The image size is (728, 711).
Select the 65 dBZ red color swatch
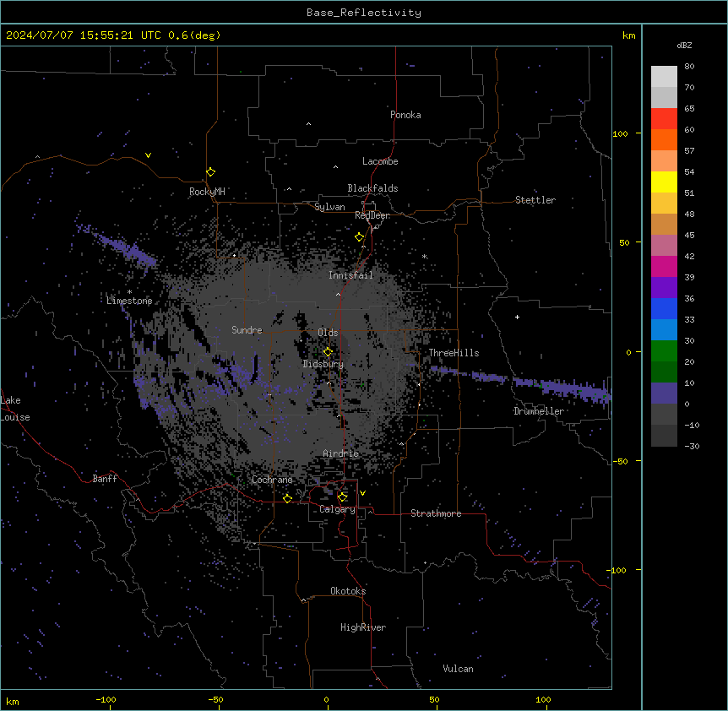click(x=664, y=118)
